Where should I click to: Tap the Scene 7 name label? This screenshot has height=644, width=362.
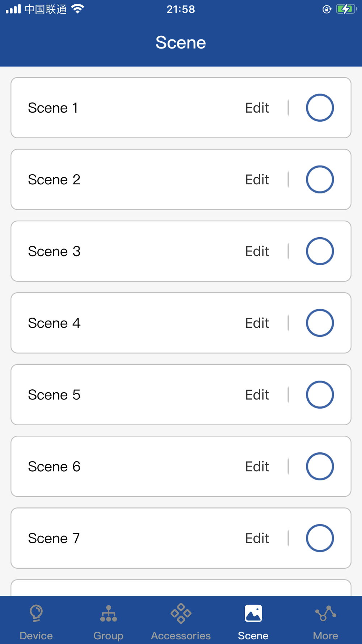(54, 538)
